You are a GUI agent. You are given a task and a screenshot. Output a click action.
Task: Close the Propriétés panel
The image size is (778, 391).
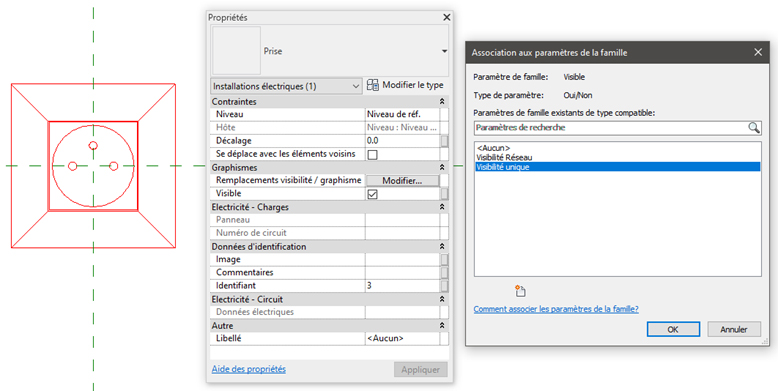447,17
